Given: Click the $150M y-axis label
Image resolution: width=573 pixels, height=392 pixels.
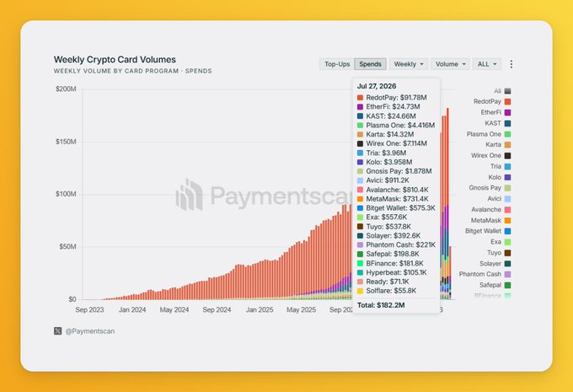Looking at the screenshot, I should (x=66, y=142).
